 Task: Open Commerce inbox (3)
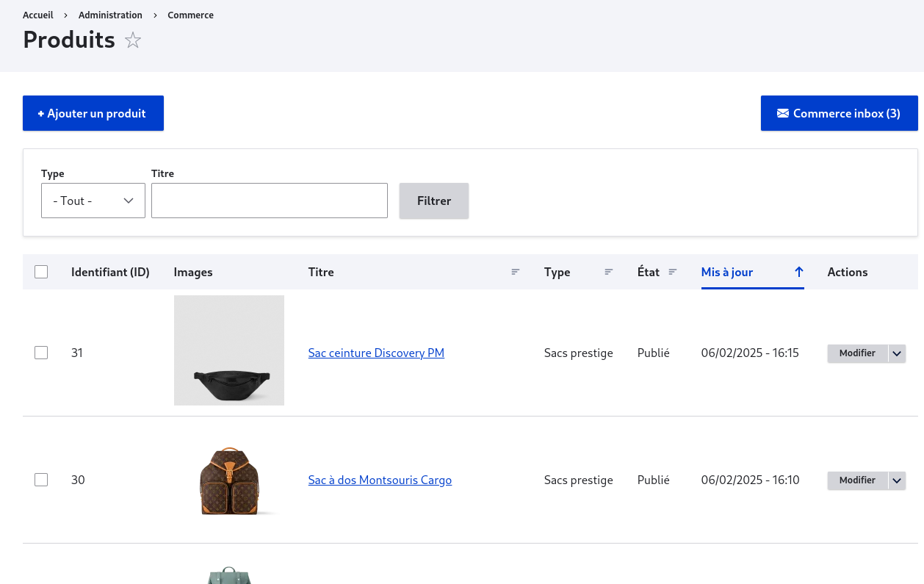point(840,113)
